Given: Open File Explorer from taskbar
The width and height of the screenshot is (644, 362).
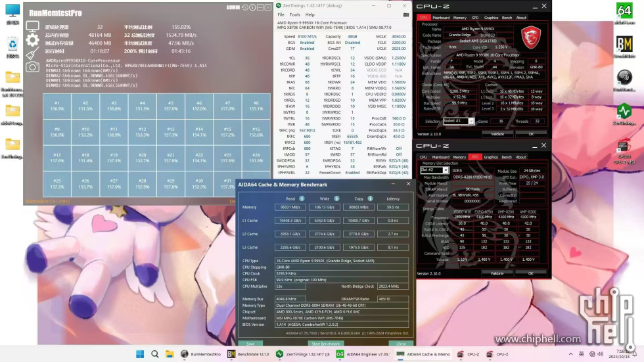Looking at the screenshot, I should click(170, 354).
